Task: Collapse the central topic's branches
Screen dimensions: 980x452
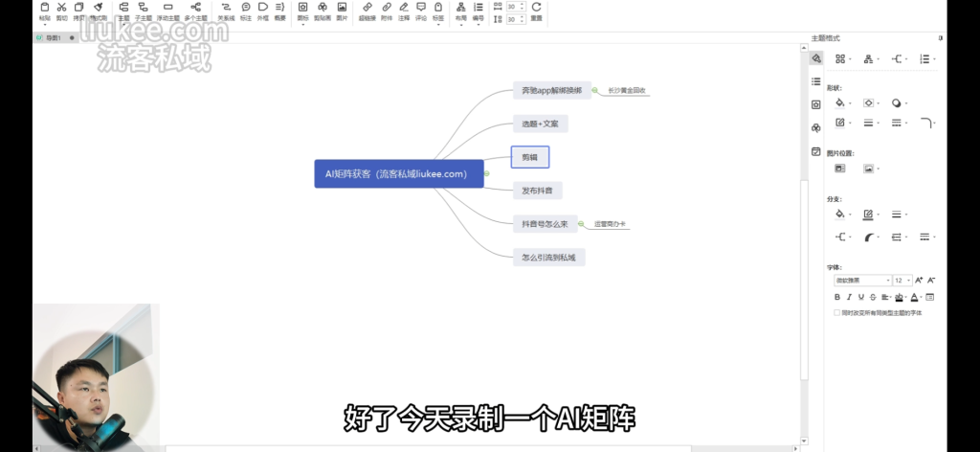Action: tap(487, 173)
